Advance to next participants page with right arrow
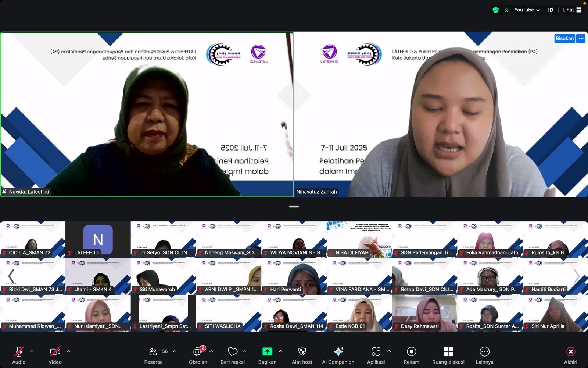Viewport: 588px width, 368px height. [577, 276]
